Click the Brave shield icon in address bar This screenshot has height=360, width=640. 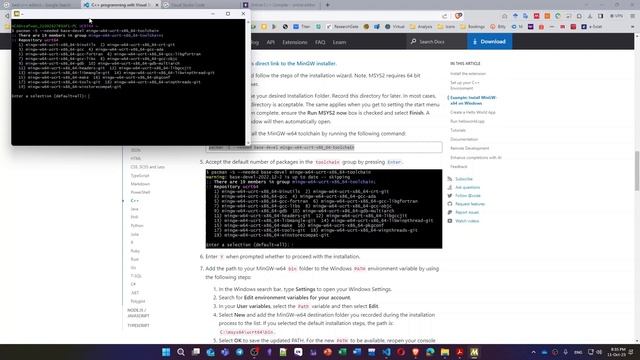click(x=458, y=16)
